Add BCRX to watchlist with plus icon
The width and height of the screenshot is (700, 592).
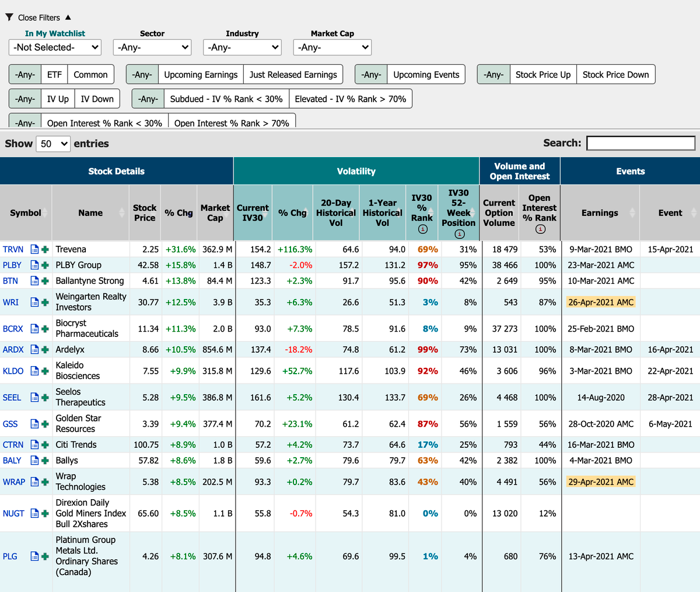(45, 329)
